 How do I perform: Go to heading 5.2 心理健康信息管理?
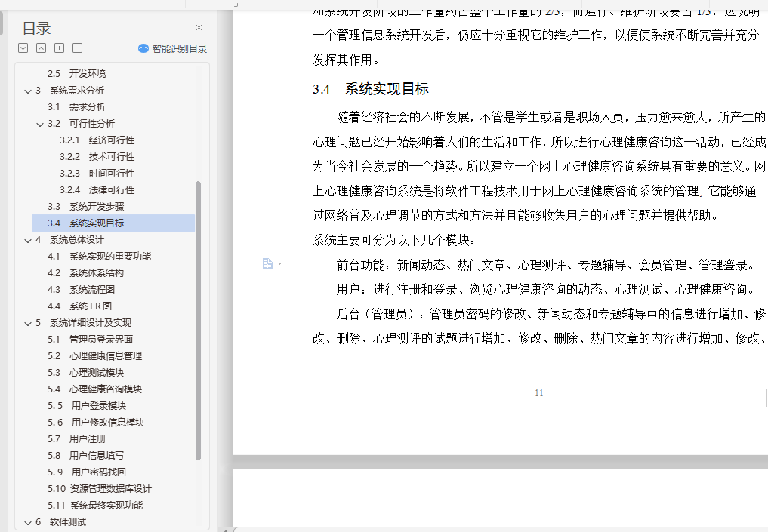click(x=94, y=356)
